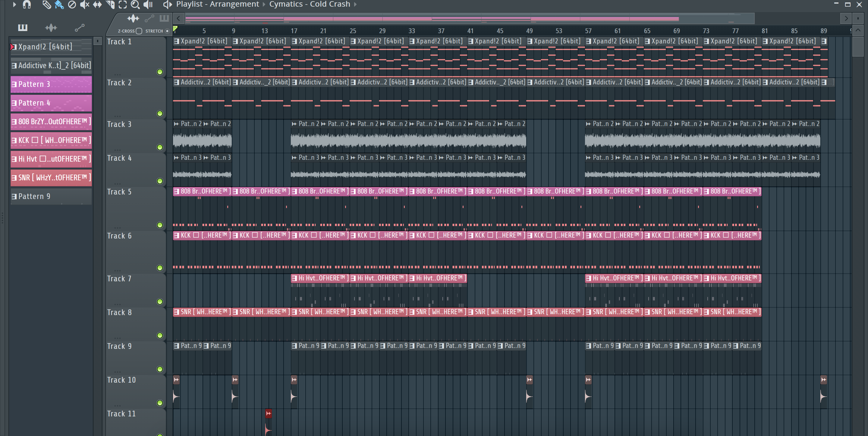Select KCK [ WH..OFHERE ] pattern in picker

point(51,140)
